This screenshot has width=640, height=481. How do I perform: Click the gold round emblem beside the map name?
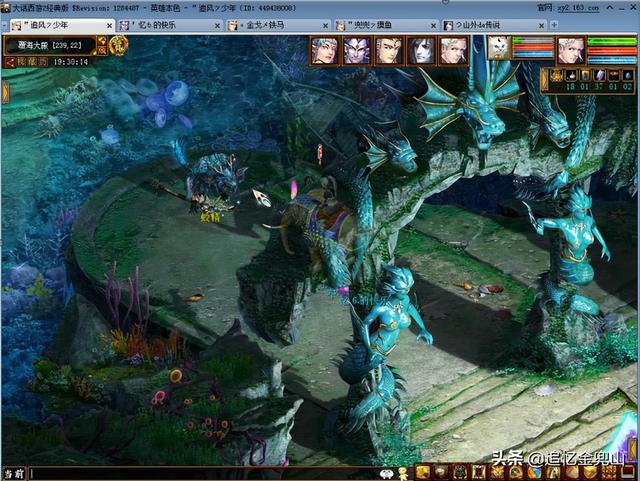119,46
